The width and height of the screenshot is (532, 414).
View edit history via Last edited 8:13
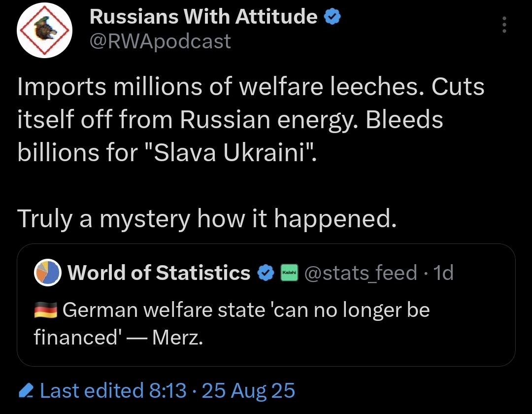click(113, 390)
